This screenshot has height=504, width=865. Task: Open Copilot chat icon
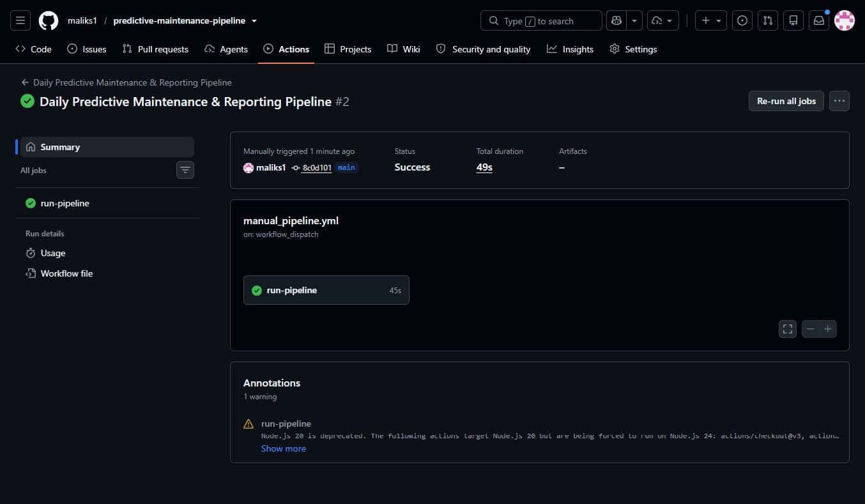(x=616, y=20)
